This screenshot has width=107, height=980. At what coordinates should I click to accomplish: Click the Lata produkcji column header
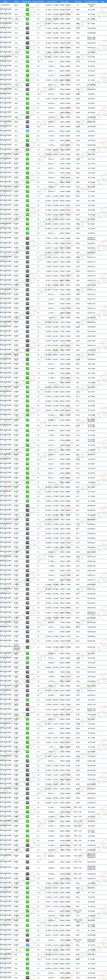pos(51,2)
